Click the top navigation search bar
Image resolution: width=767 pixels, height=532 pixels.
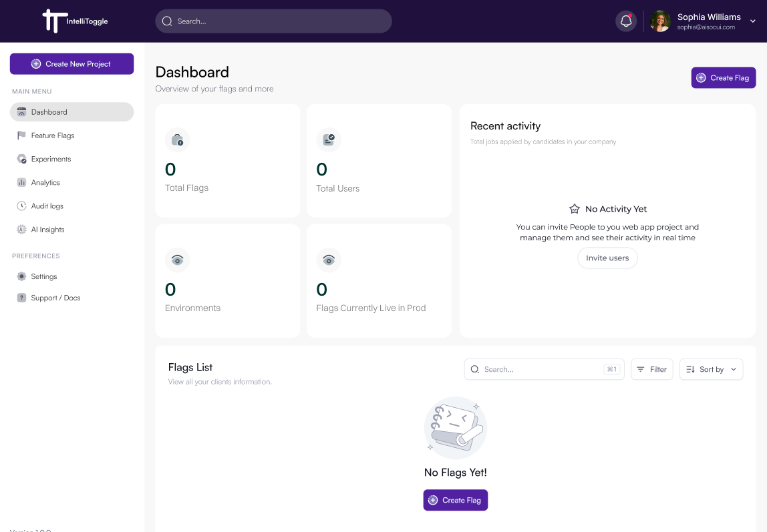click(x=273, y=21)
